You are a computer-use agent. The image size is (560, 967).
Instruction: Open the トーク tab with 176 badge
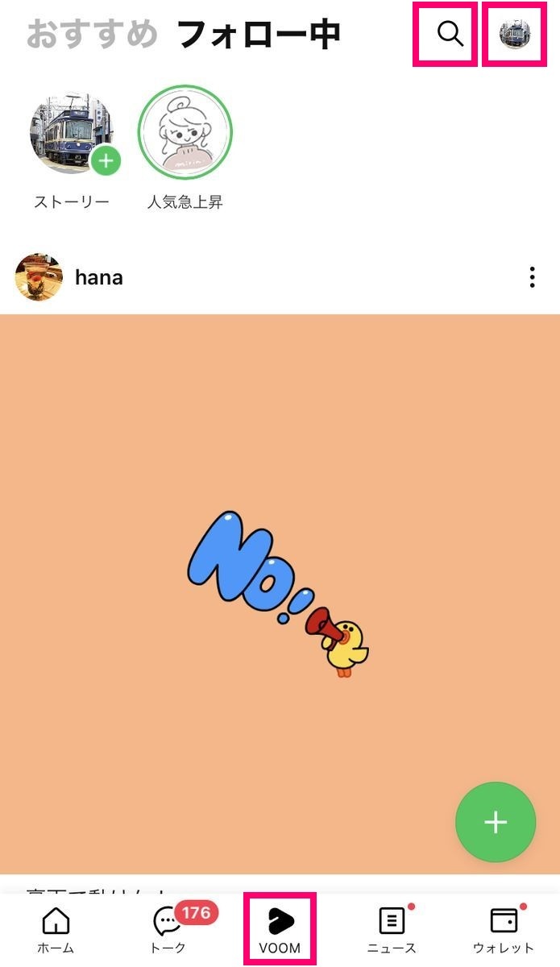click(168, 931)
